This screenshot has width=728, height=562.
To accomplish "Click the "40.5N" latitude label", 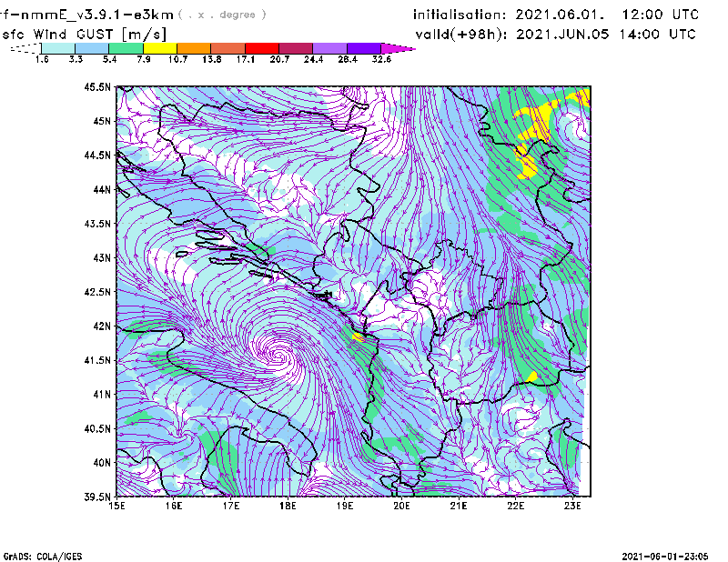I will 97,428.
